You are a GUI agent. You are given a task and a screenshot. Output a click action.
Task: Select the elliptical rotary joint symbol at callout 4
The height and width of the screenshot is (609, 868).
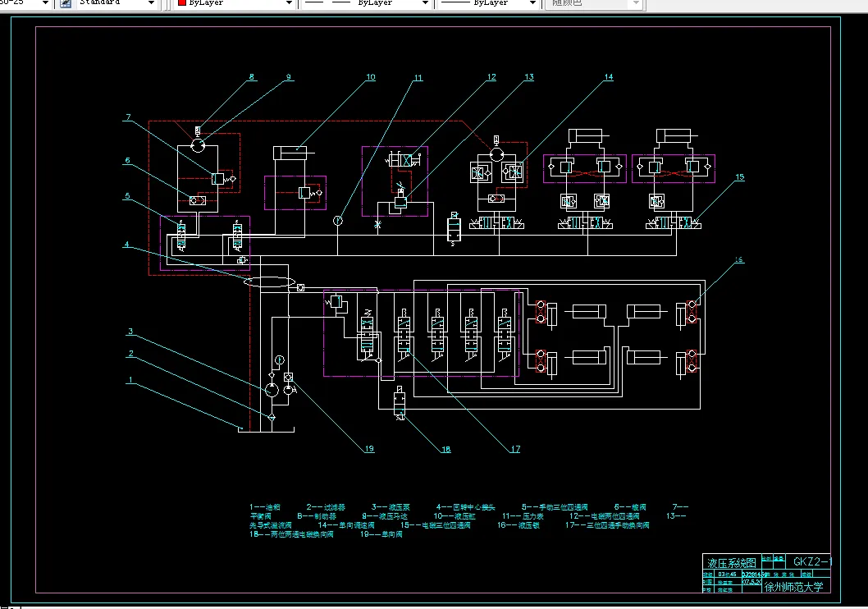269,282
